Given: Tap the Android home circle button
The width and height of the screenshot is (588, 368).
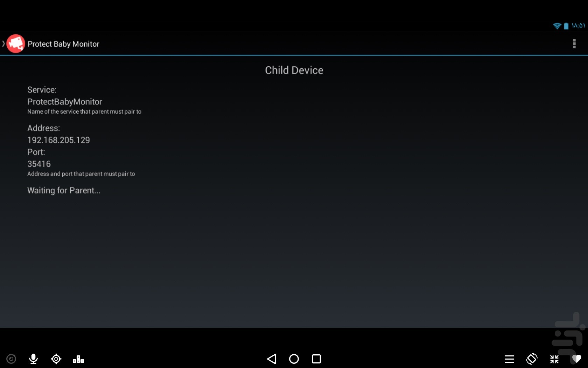Looking at the screenshot, I should click(294, 359).
